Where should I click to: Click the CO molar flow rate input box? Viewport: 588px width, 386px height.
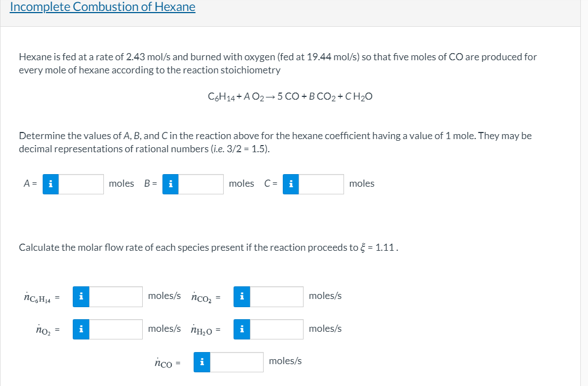(236, 362)
